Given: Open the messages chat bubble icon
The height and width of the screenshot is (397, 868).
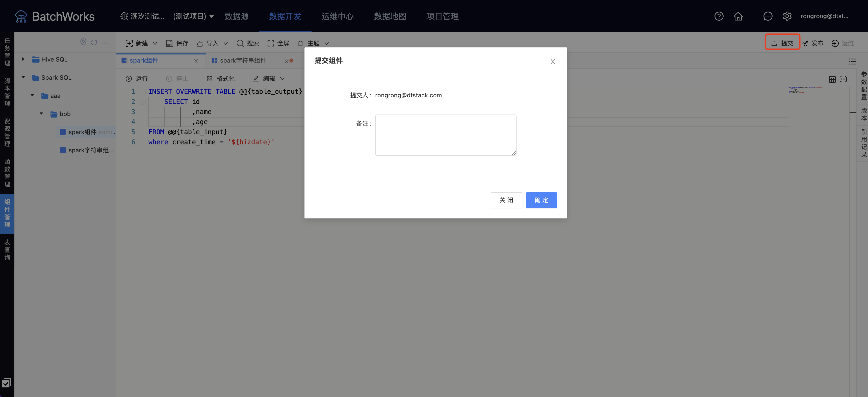Looking at the screenshot, I should 768,16.
